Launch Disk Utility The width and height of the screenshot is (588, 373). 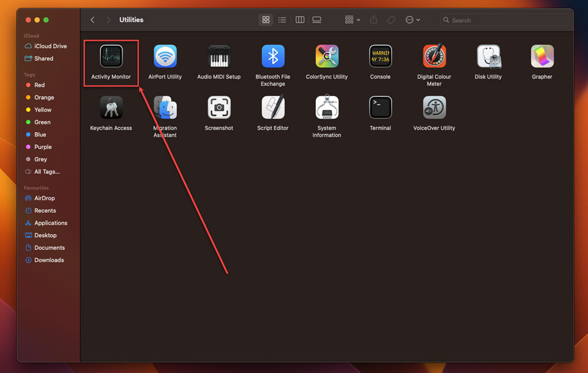488,56
